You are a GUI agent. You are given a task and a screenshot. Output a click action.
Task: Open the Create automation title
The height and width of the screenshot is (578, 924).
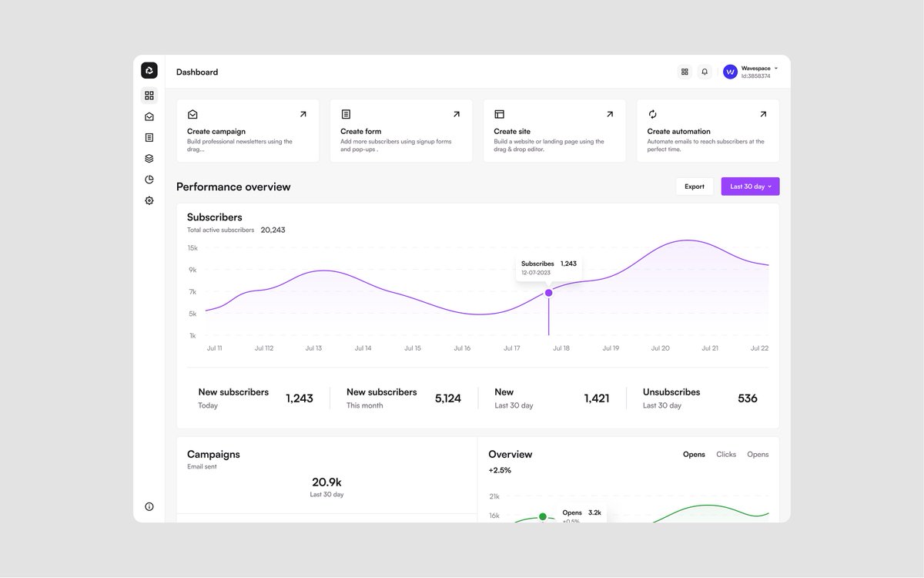(679, 132)
